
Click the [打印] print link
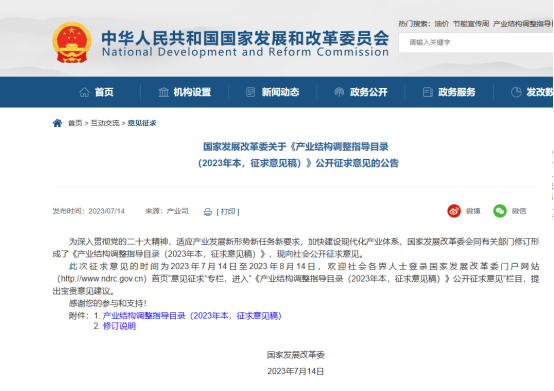click(228, 212)
